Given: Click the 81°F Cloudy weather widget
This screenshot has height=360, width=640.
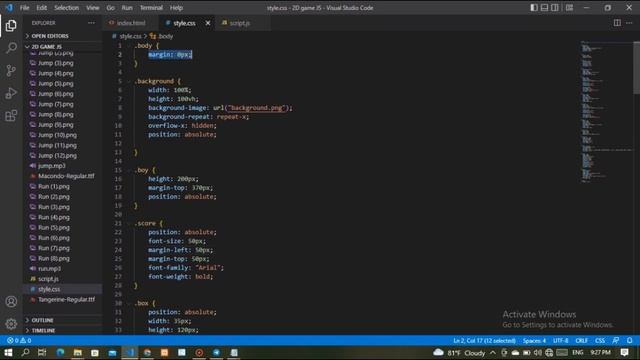Looking at the screenshot, I should (x=460, y=353).
